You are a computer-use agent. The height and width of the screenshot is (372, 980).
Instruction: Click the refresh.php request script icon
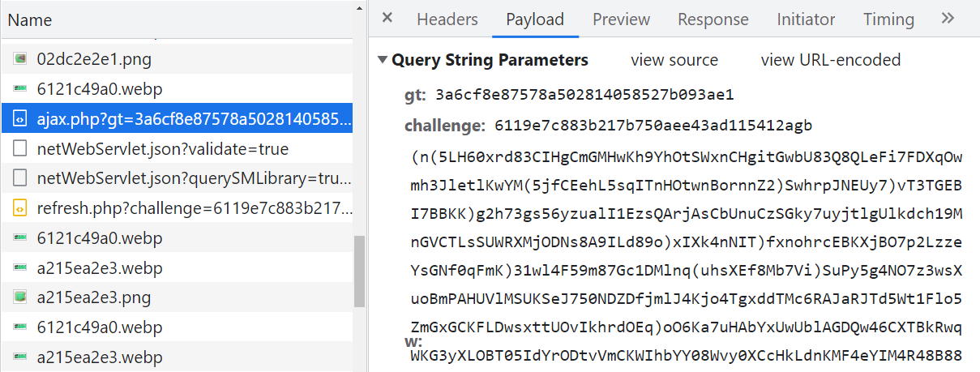(x=20, y=209)
